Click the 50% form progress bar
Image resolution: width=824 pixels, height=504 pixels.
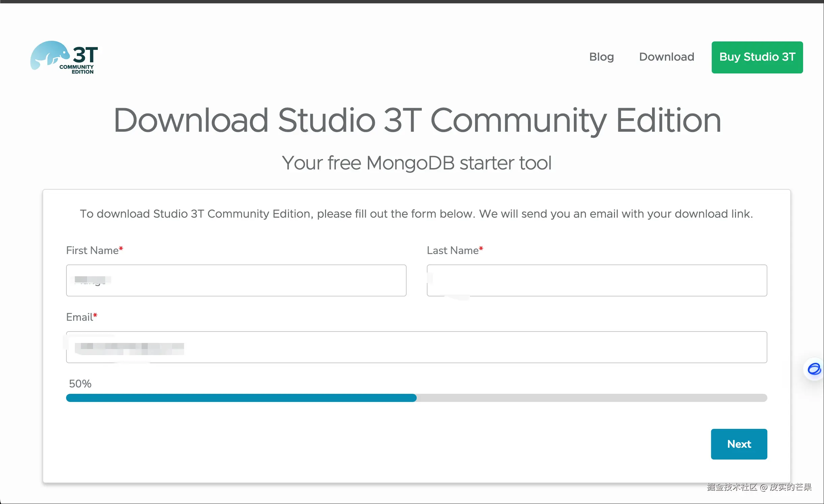[x=417, y=398]
